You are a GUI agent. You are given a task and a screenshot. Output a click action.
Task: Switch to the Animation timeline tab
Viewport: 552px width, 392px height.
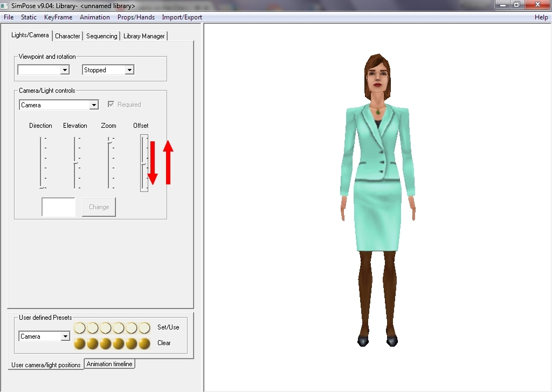coord(109,364)
